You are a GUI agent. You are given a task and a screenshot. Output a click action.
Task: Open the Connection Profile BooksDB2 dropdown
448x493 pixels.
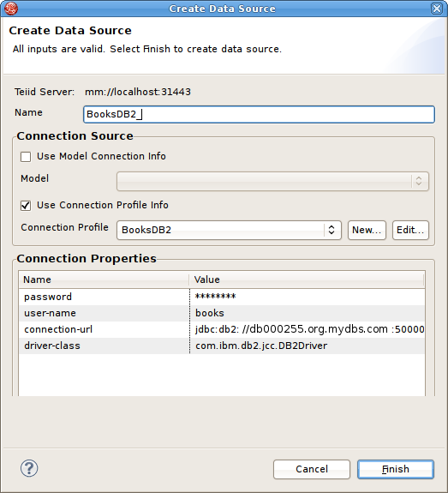(x=229, y=230)
